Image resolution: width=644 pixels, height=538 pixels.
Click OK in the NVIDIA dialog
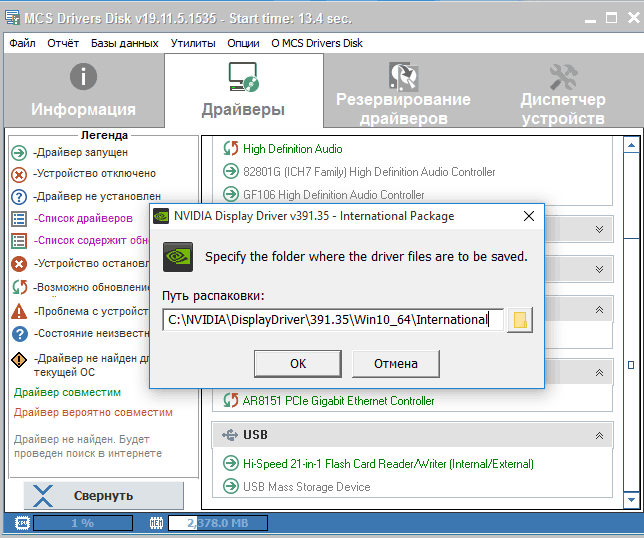click(298, 363)
